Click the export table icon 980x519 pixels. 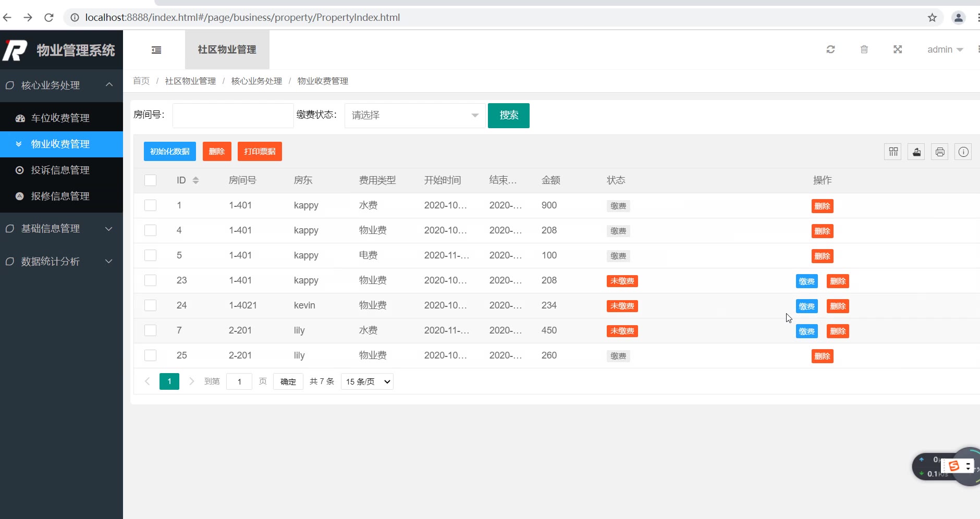(x=916, y=152)
